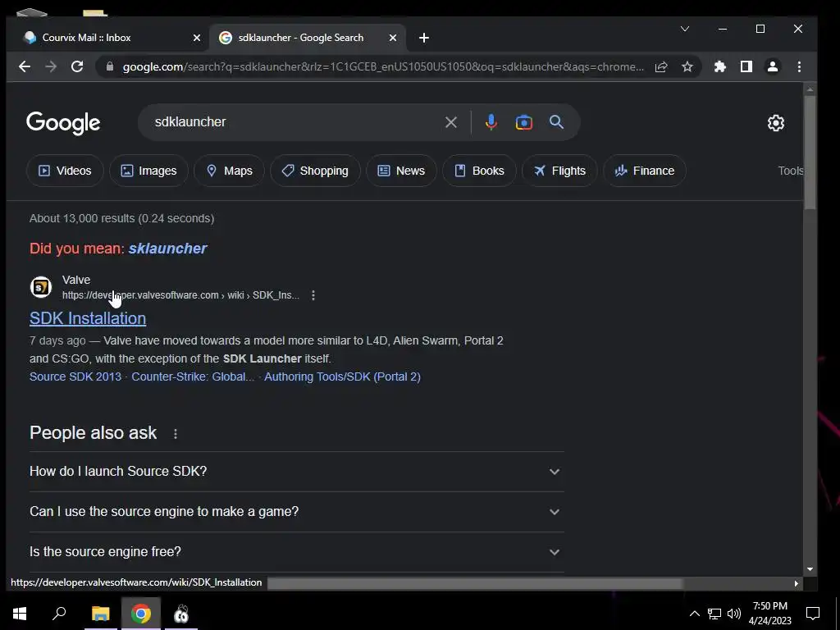The image size is (840, 630).
Task: Filter results by Videos
Action: pyautogui.click(x=65, y=171)
